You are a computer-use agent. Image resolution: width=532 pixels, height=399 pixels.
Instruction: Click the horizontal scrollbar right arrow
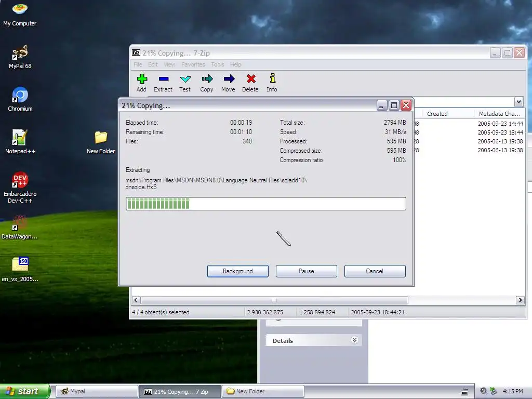click(x=520, y=300)
